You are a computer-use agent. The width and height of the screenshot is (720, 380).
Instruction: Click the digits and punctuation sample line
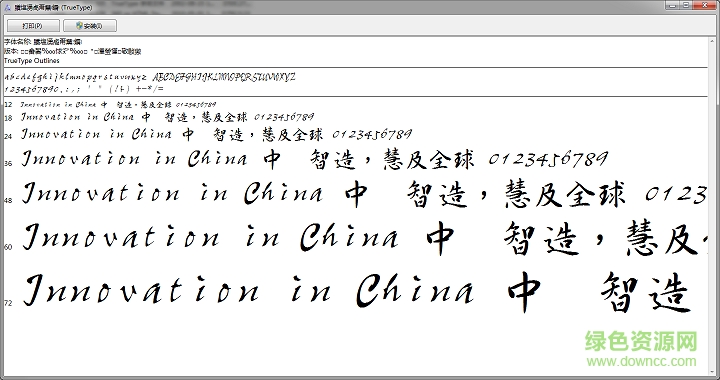tap(84, 89)
